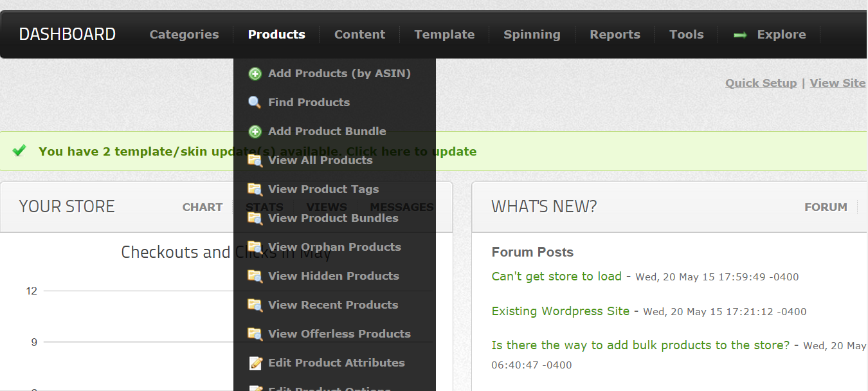
Task: Select Add Products (by ASIN) menu entry
Action: (x=339, y=73)
